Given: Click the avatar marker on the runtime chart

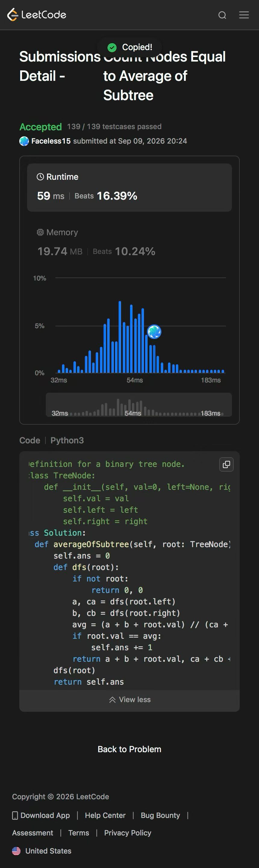Looking at the screenshot, I should tap(154, 332).
